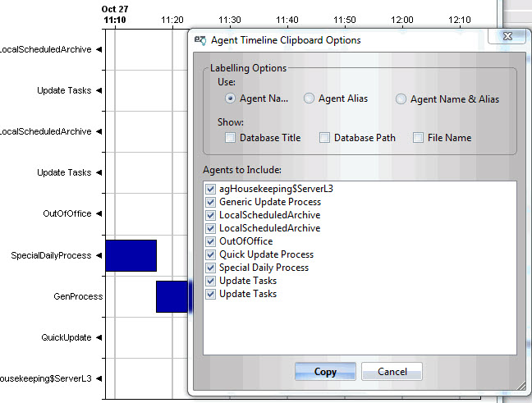Uncheck agHousekeeping$ServerL3 in agents list
The image size is (532, 403).
[x=211, y=189]
